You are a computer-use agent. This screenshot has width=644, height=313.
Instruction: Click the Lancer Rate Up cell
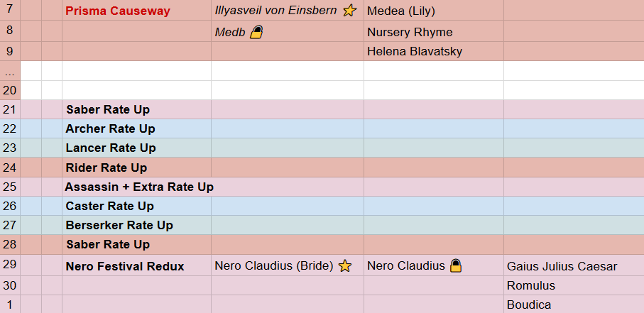click(x=137, y=148)
